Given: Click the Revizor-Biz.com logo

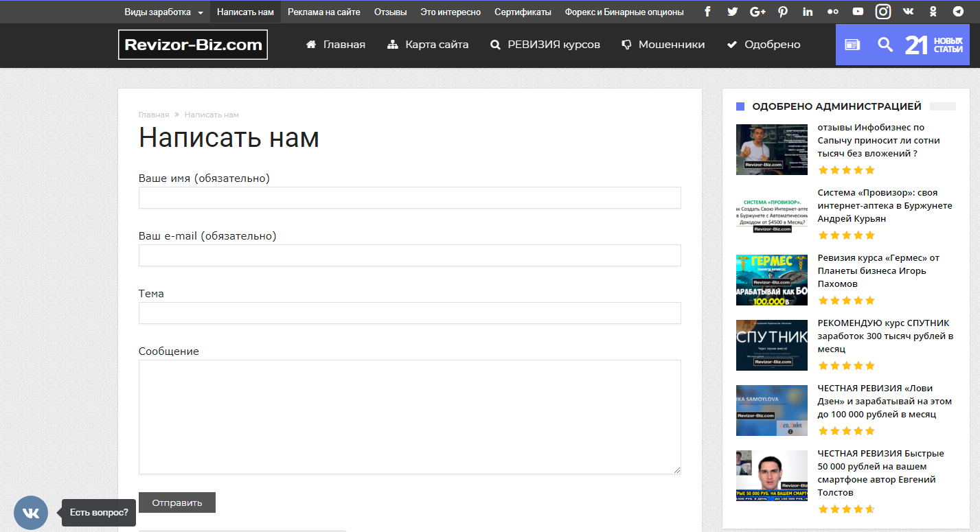Looking at the screenshot, I should click(193, 45).
